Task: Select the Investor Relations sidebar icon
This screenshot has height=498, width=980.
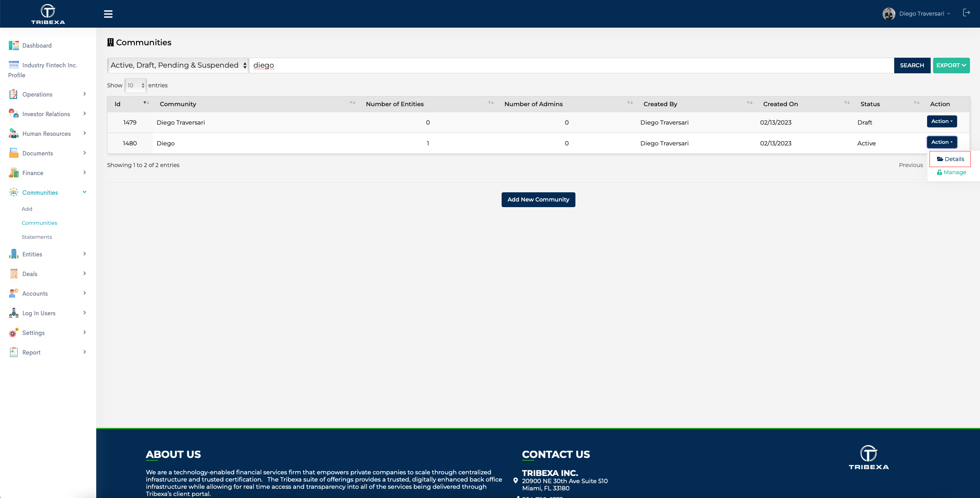Action: coord(13,114)
